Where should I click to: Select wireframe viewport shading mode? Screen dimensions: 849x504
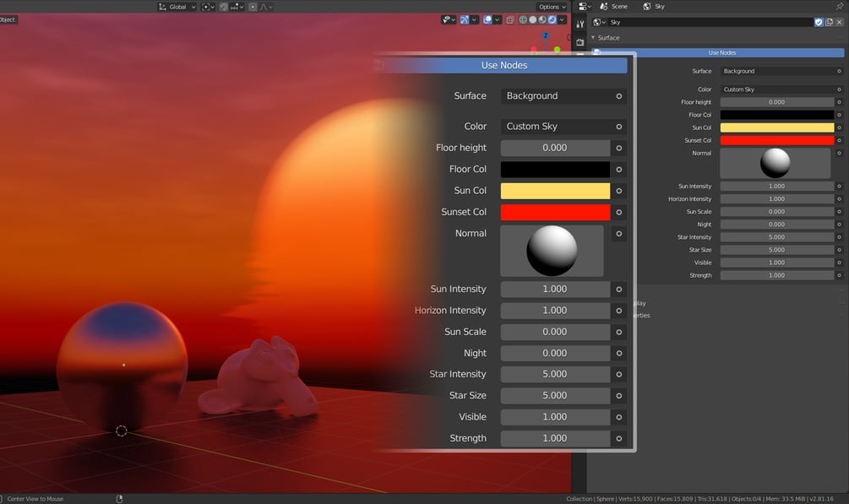click(x=523, y=19)
